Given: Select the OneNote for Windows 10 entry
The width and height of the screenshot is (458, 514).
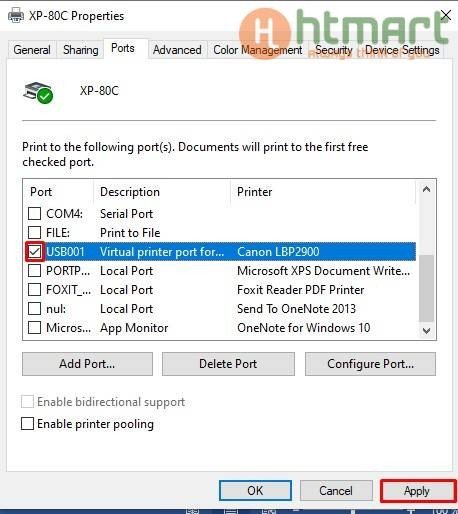Looking at the screenshot, I should coord(304,328).
